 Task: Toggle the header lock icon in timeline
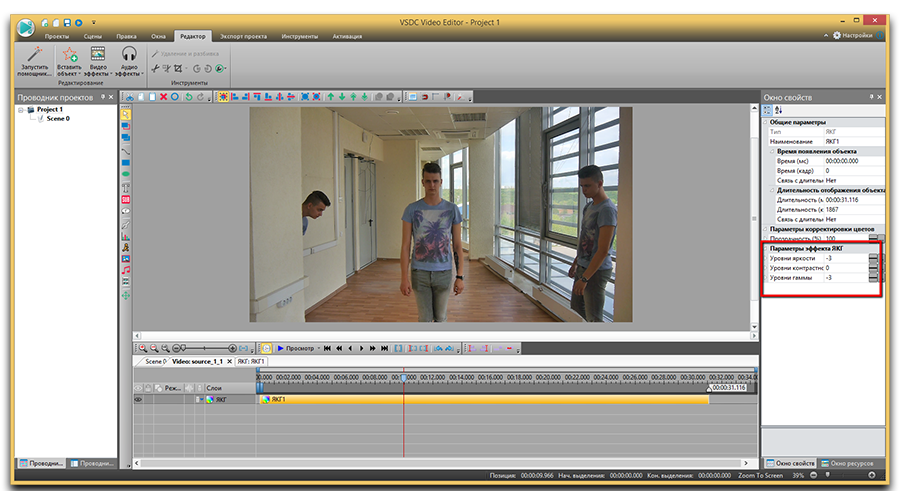click(149, 388)
